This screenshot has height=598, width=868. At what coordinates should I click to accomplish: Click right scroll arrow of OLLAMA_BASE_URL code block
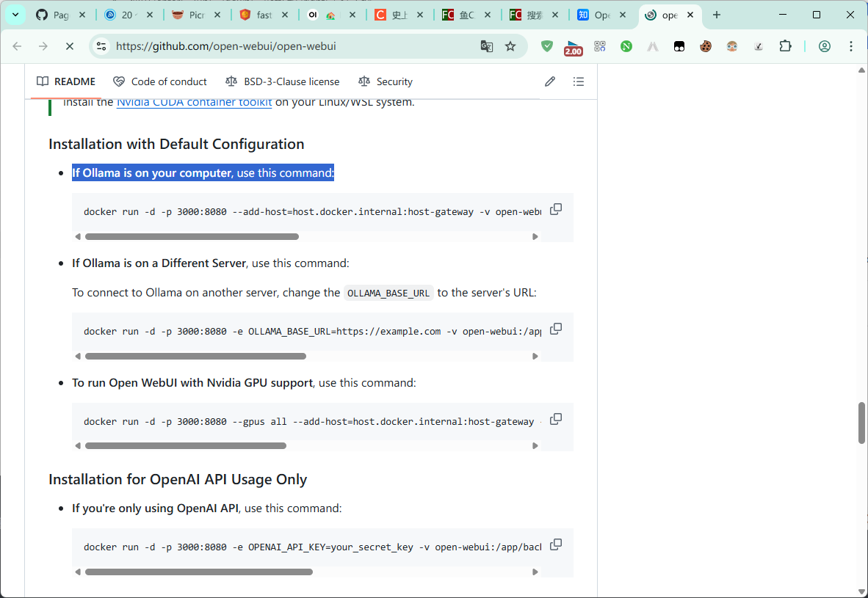click(x=535, y=357)
